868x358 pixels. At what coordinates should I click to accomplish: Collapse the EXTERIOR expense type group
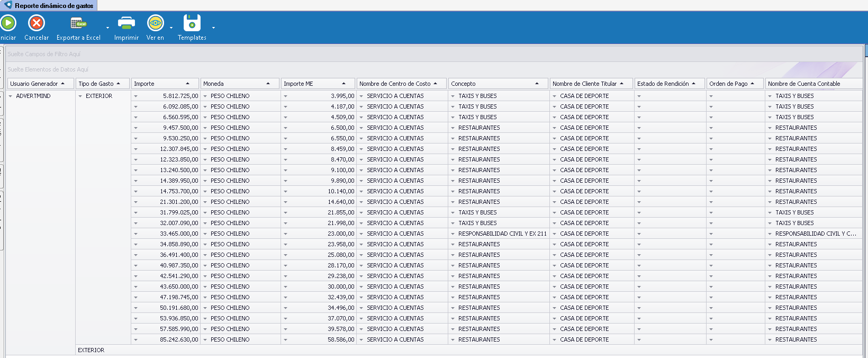pyautogui.click(x=80, y=96)
